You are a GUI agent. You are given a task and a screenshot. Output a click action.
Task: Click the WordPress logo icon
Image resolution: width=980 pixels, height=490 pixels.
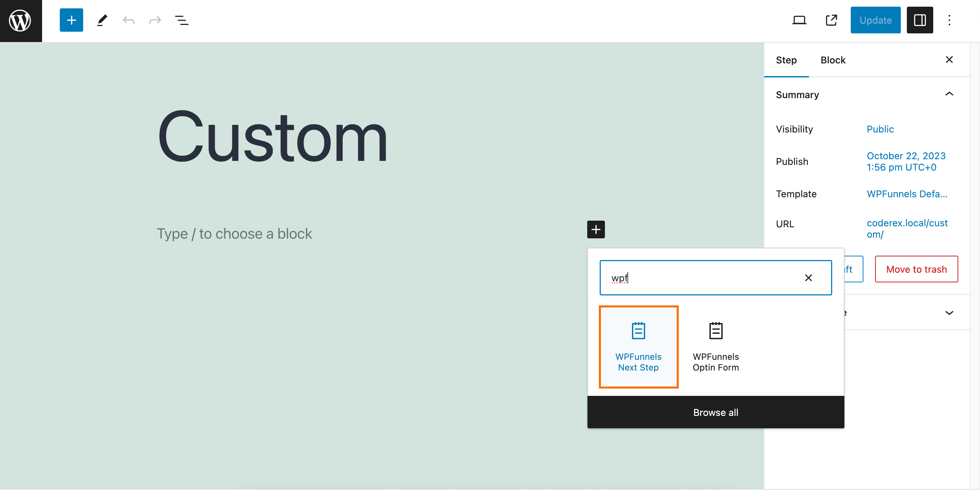[x=21, y=21]
